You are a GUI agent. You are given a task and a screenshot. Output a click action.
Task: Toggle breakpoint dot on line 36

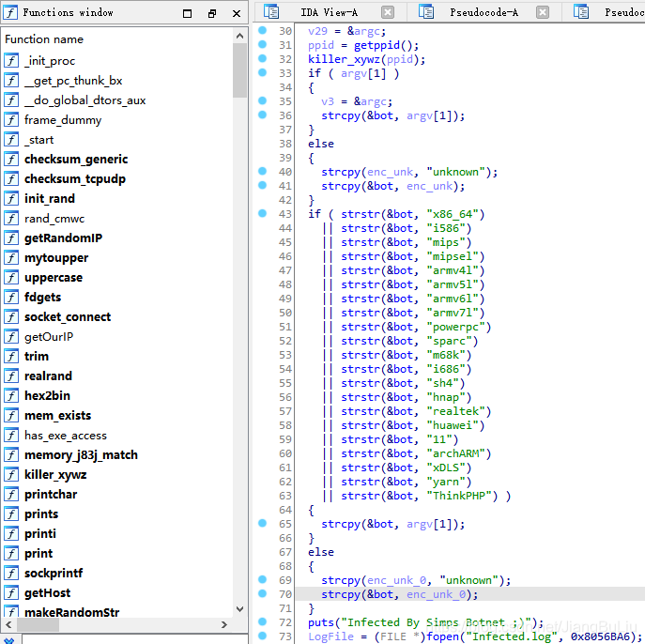click(263, 115)
